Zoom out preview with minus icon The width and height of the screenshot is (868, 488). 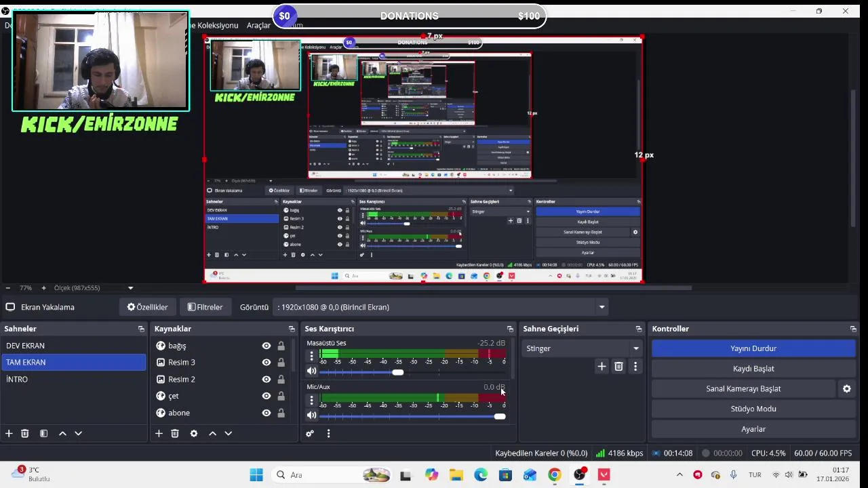[x=7, y=288]
